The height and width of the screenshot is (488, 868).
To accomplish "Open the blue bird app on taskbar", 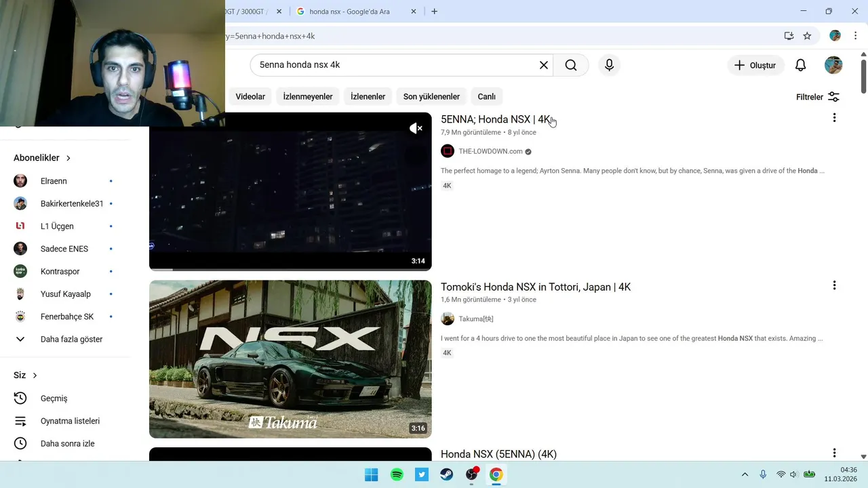I will (422, 474).
